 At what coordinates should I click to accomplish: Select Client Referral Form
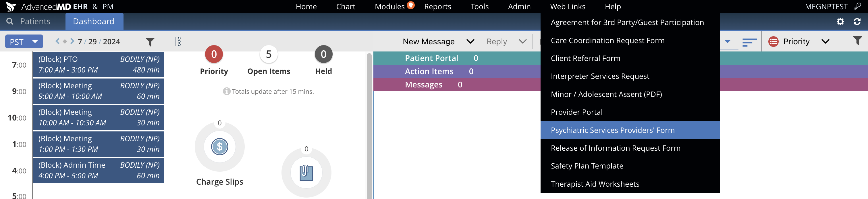(630, 58)
